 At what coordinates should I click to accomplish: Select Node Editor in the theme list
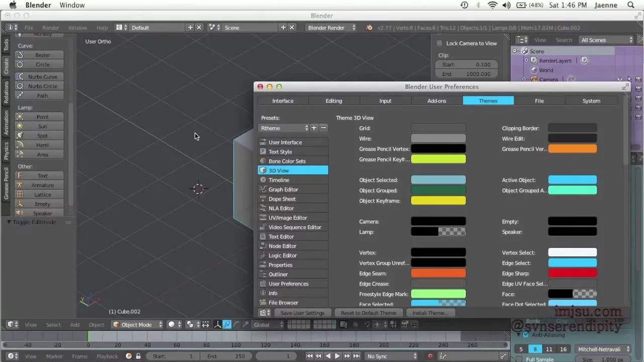click(293, 246)
